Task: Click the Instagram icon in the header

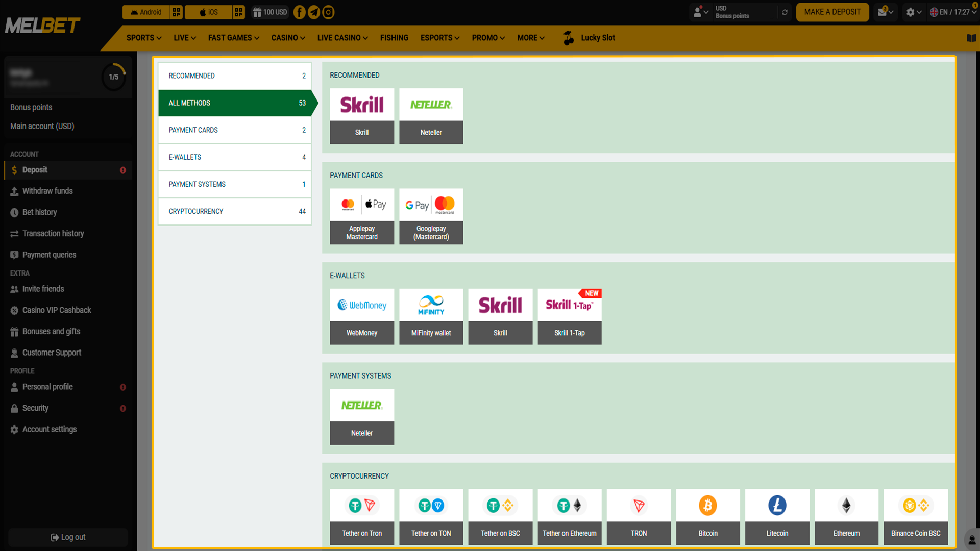Action: coord(328,12)
